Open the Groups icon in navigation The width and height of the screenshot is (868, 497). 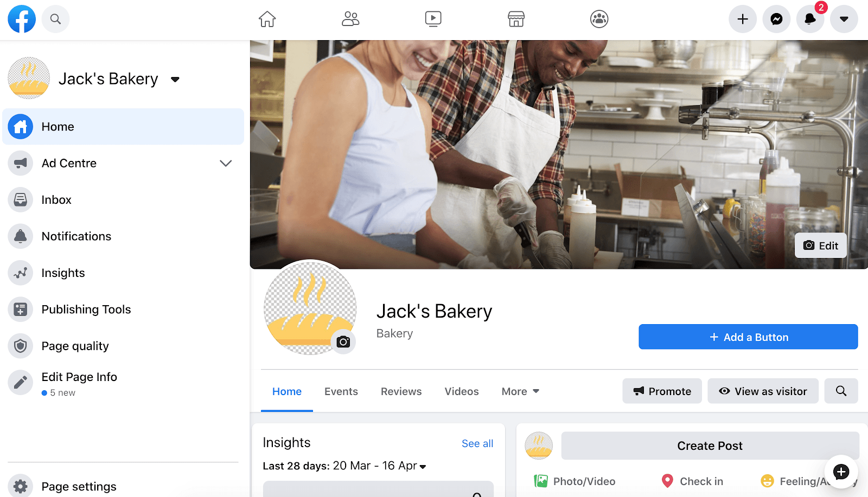coord(599,19)
